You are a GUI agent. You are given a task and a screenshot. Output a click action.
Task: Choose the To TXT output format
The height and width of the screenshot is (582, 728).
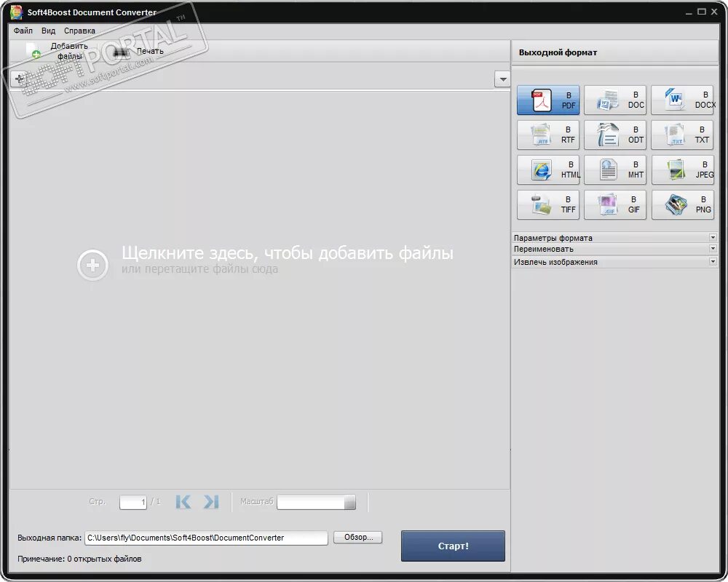pos(683,135)
